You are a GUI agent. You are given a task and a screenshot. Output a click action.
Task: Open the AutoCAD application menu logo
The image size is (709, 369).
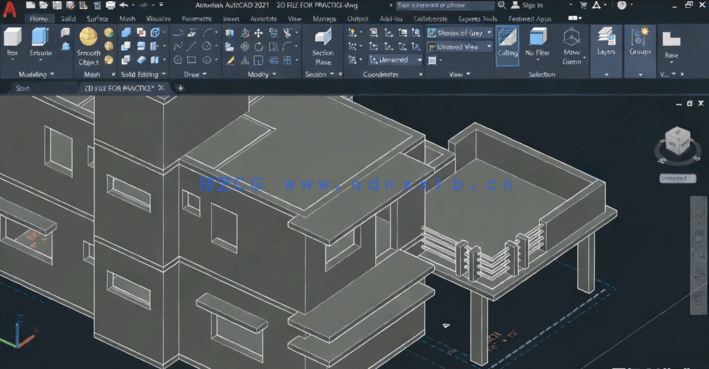coord(9,8)
